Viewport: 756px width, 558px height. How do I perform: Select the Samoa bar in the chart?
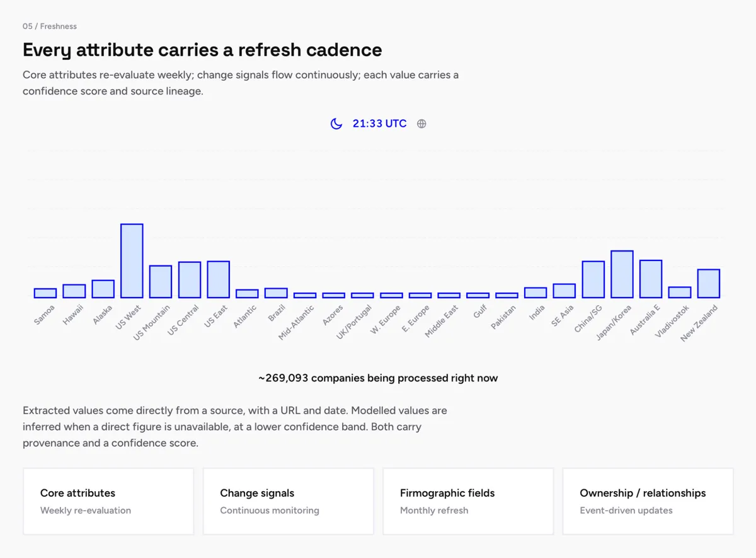[45, 293]
